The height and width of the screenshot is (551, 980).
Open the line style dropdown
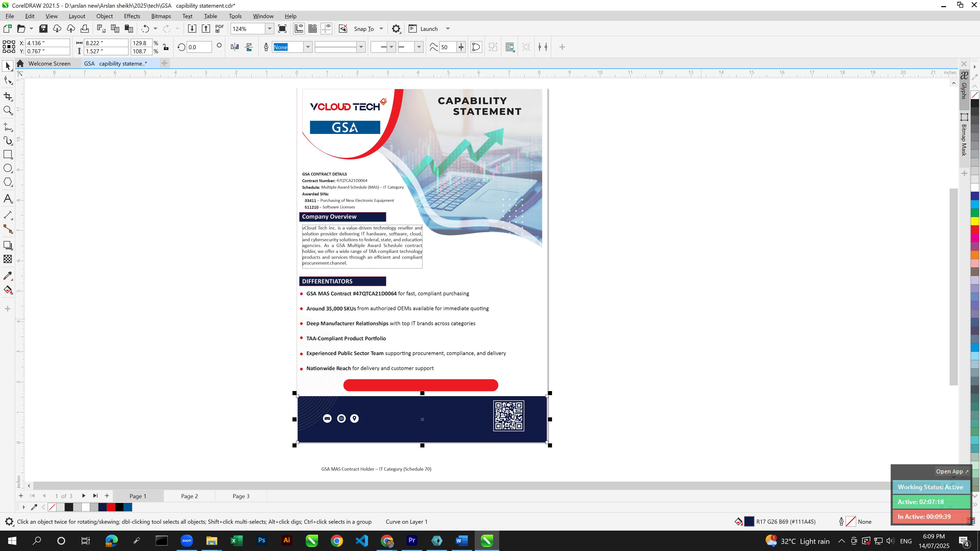coord(361,47)
